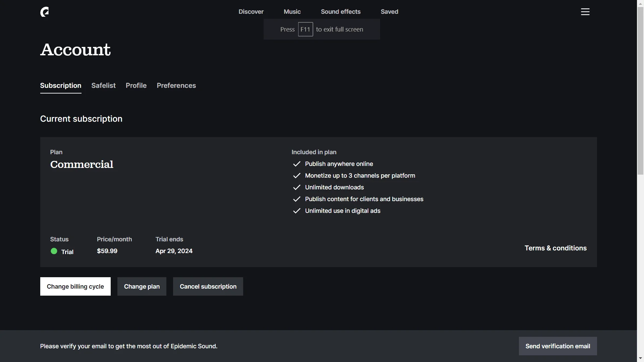644x362 pixels.
Task: Click checkmark beside Unlimited use in digital ads
Action: 297,211
